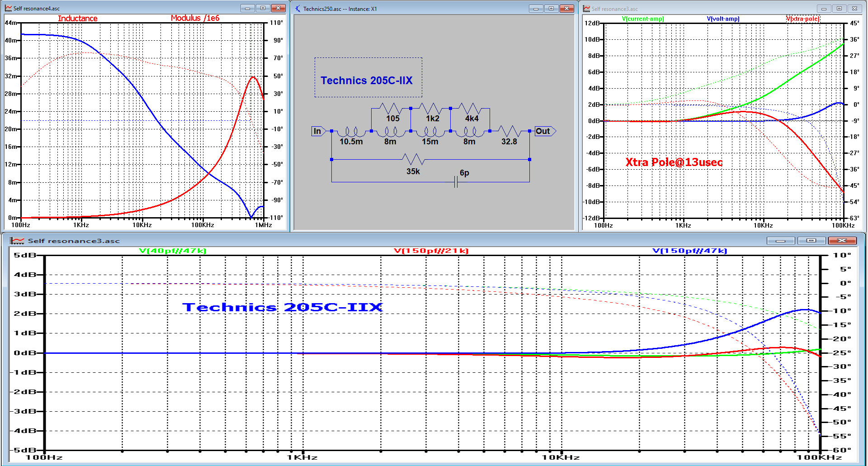Click the 110° label at top of Self resonance4 phase axis

tap(277, 23)
